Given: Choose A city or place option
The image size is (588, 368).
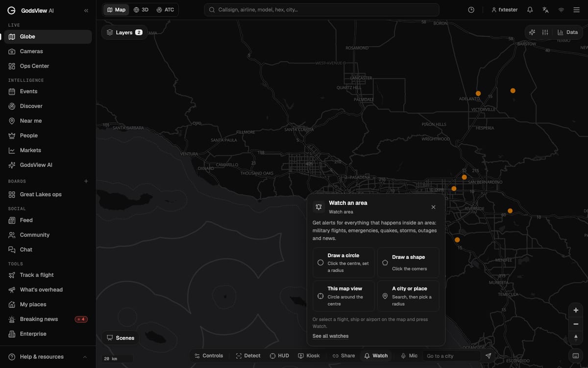Looking at the screenshot, I should click(x=408, y=296).
